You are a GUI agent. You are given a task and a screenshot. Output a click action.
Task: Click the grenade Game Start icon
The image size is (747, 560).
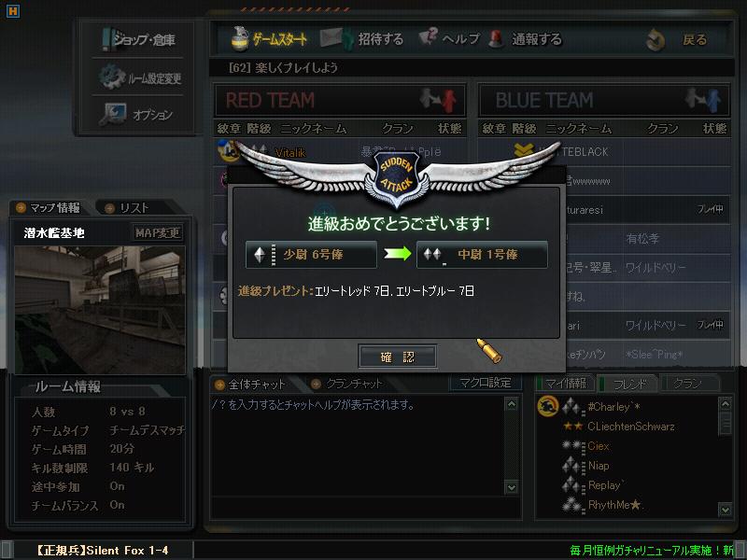pos(240,39)
